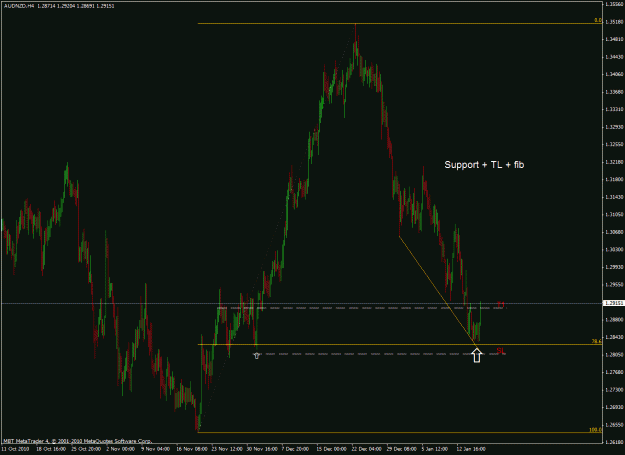Click the 1.31800 price scale value
The image size is (625, 455).
click(614, 179)
